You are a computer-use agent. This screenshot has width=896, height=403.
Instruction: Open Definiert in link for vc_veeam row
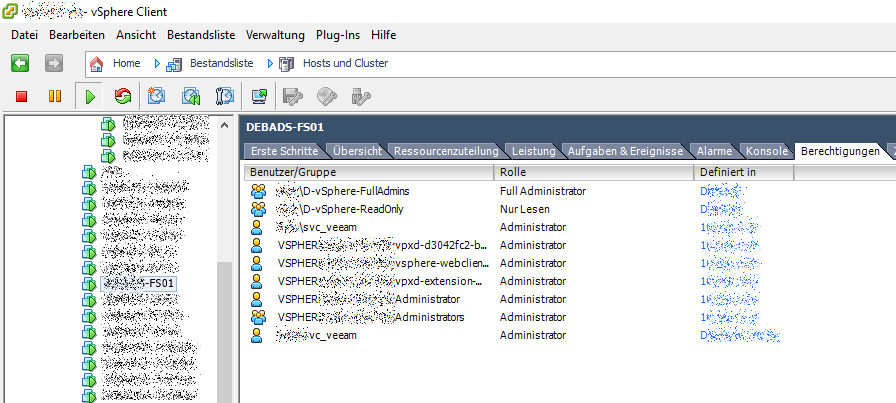[740, 335]
